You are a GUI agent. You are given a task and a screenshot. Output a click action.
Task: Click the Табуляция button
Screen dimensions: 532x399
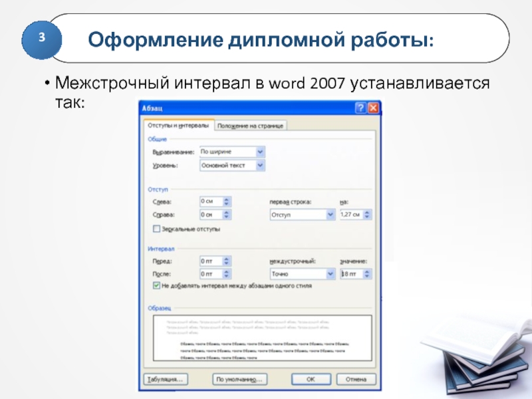(x=166, y=379)
